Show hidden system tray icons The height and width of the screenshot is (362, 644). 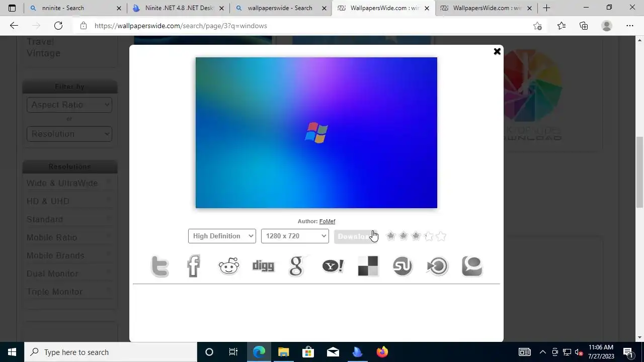pos(542,352)
